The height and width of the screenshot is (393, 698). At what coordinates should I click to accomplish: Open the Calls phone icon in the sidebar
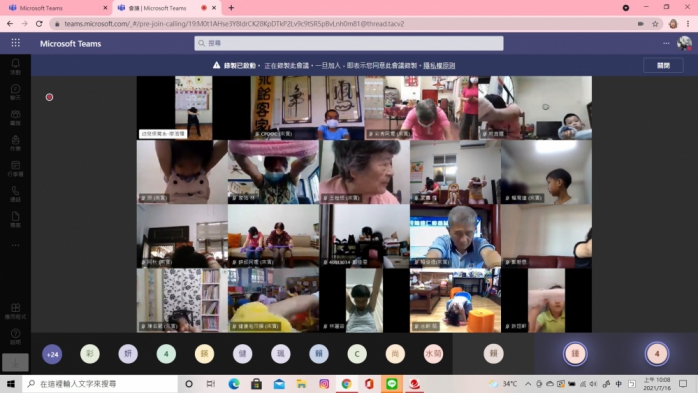pos(15,194)
